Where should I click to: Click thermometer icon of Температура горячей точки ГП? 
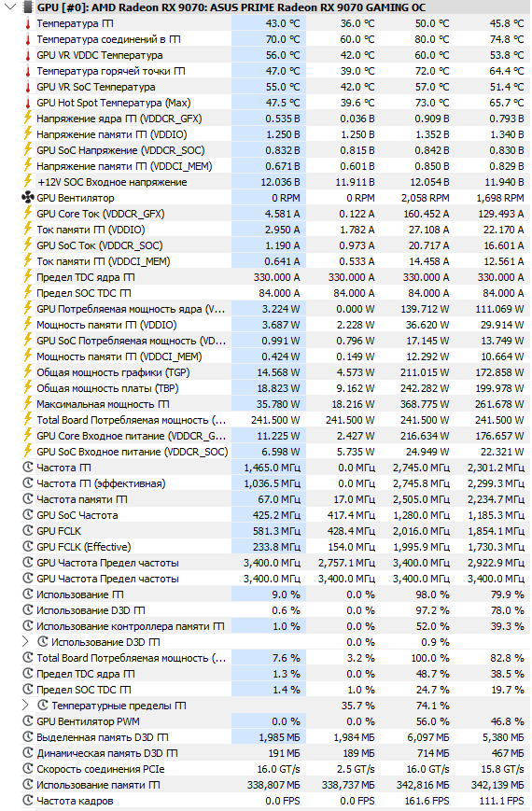tap(28, 71)
